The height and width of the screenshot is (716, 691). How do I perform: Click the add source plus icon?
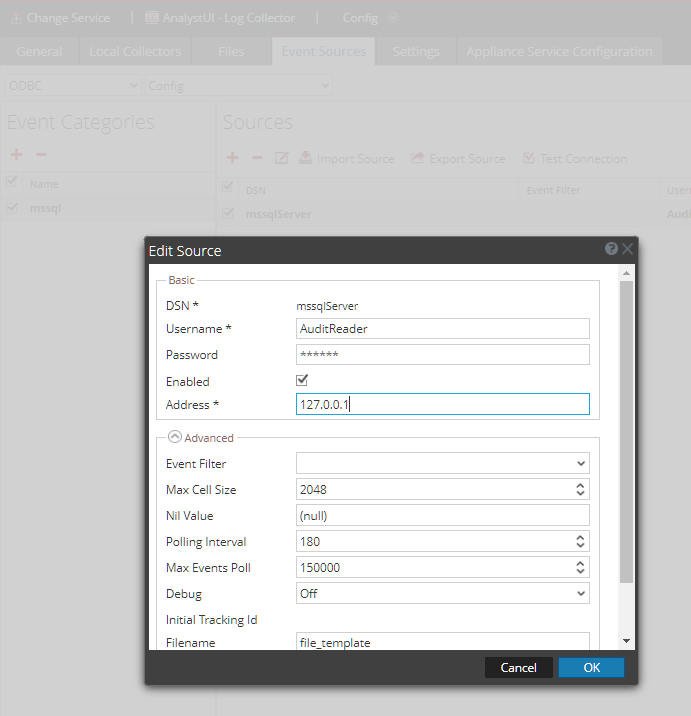[232, 158]
